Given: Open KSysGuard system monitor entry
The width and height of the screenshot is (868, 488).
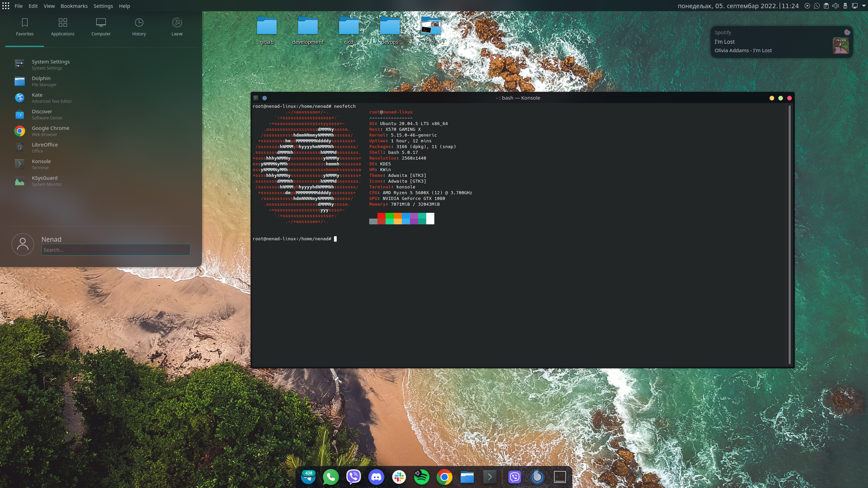Looking at the screenshot, I should [44, 181].
